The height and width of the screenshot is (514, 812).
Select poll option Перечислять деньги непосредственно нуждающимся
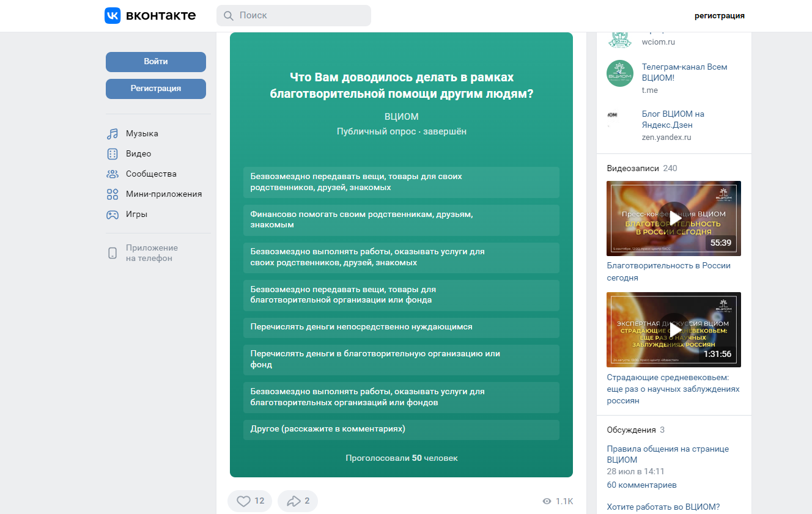(x=401, y=328)
